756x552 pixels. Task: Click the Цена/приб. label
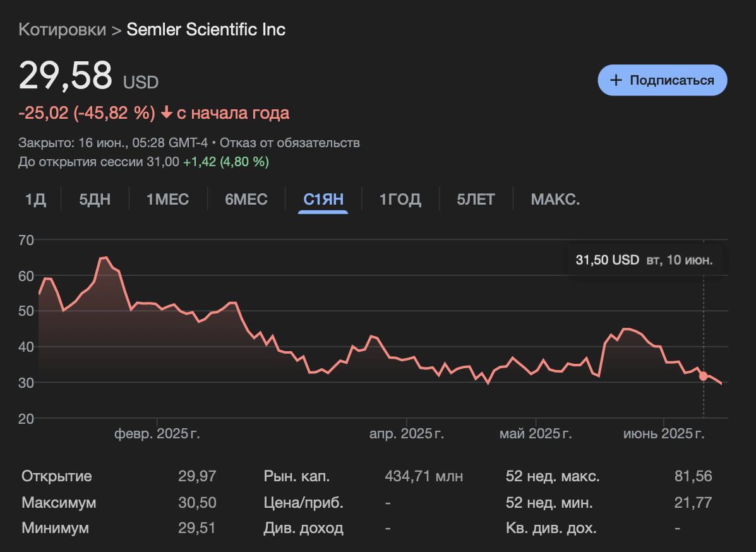pyautogui.click(x=303, y=502)
